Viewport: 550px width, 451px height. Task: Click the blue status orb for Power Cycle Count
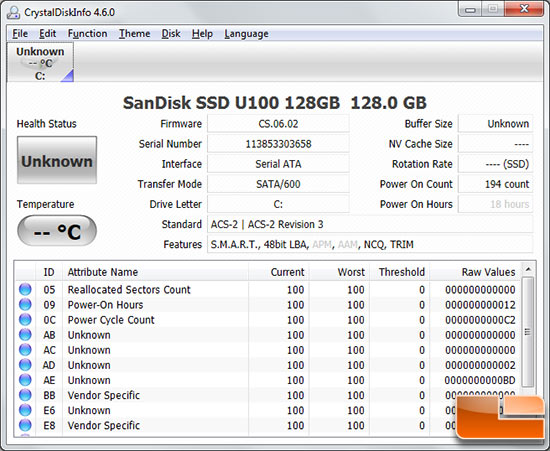point(25,319)
